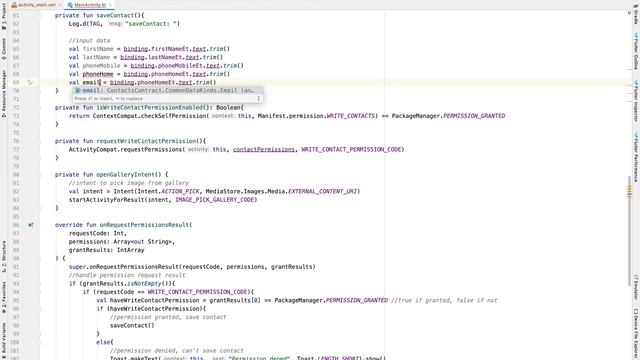Click the WRITE_CONTACTS permission constant
The height and width of the screenshot is (360, 640).
351,116
